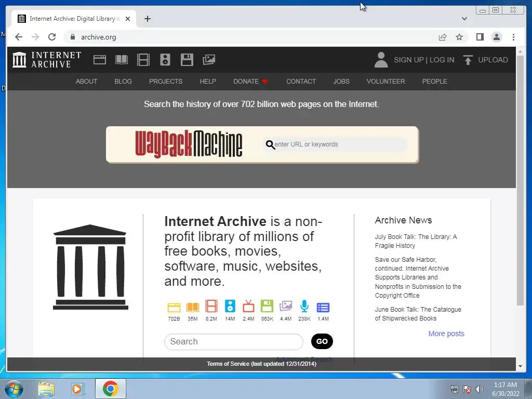The image size is (532, 399).
Task: Open the Windows Start button
Action: pos(14,389)
